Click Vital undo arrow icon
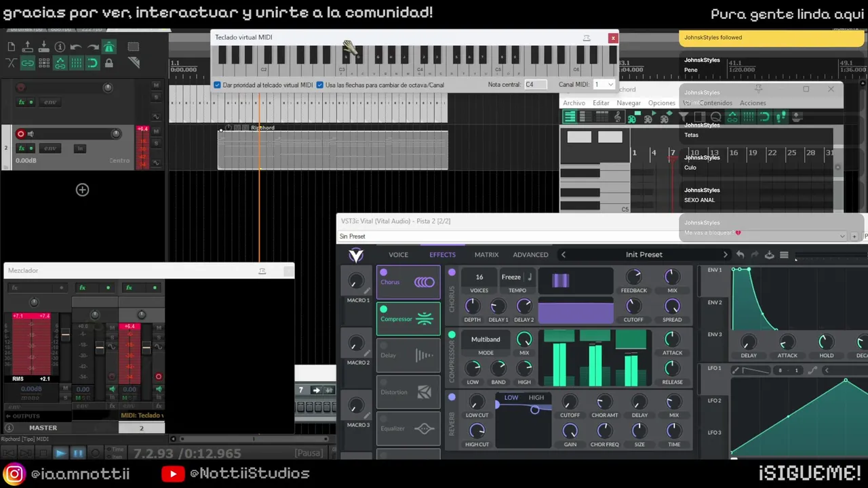Viewport: 868px width, 488px height. (740, 255)
